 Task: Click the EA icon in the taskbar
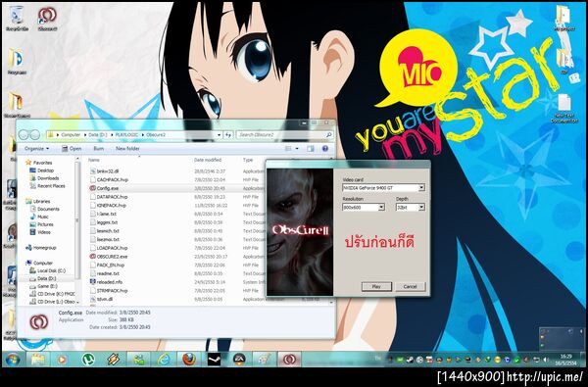tap(239, 360)
